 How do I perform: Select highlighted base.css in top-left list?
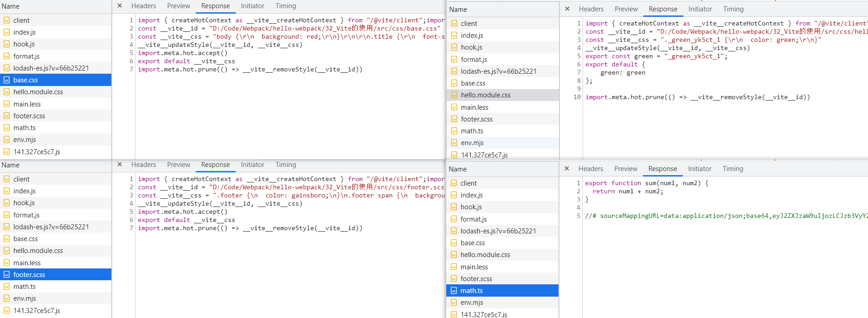[x=55, y=80]
